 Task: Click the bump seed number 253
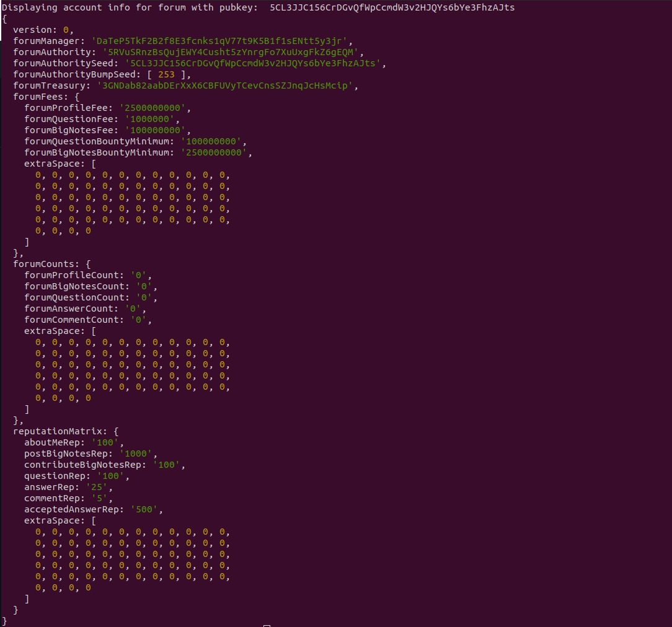coord(166,74)
